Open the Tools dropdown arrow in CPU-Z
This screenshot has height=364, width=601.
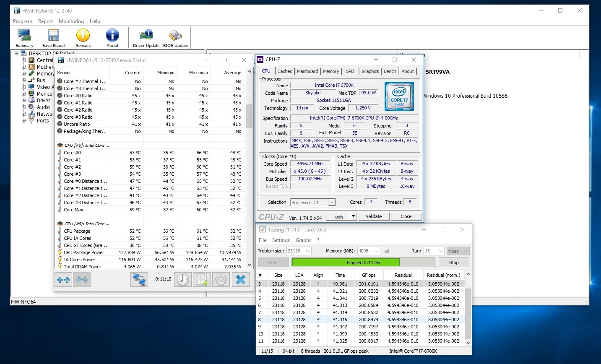tap(354, 216)
